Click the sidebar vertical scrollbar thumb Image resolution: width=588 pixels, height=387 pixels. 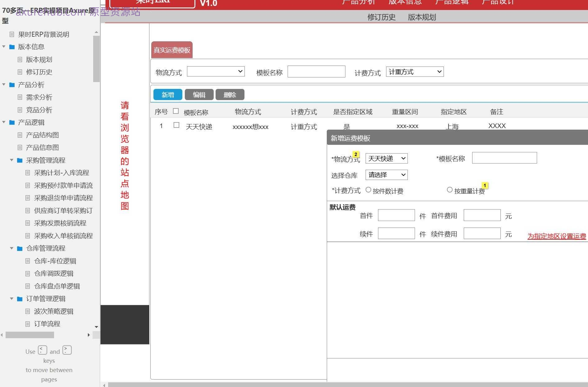(x=96, y=59)
